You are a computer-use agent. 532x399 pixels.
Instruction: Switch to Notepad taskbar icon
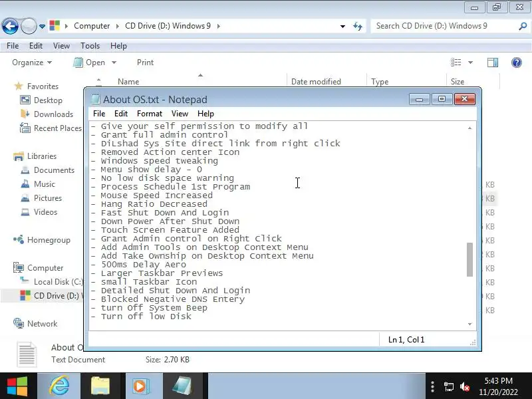[182, 386]
